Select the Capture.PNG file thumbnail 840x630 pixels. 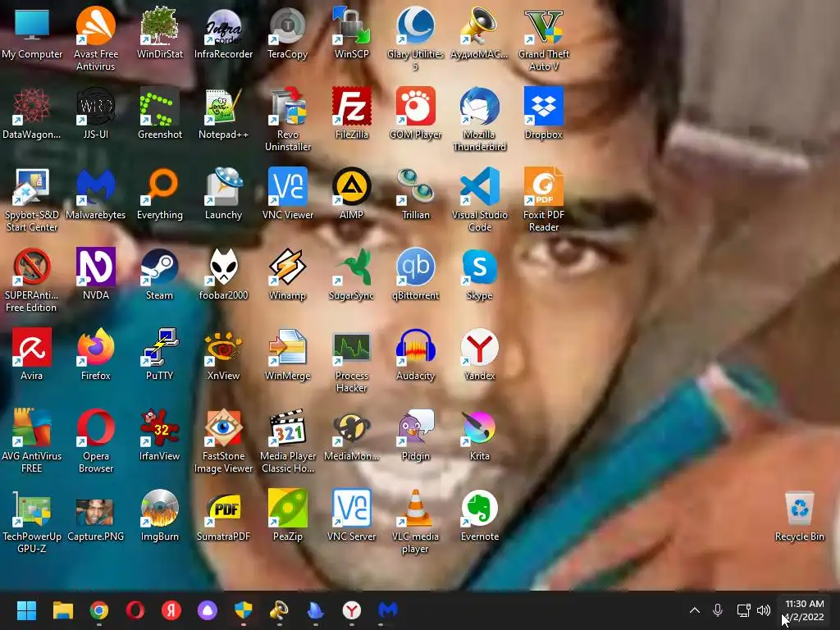click(95, 512)
